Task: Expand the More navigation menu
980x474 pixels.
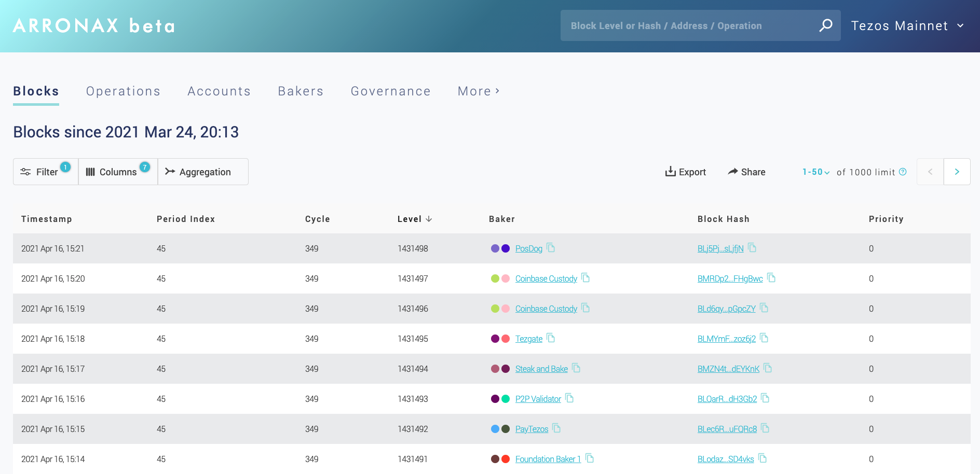Action: click(478, 91)
